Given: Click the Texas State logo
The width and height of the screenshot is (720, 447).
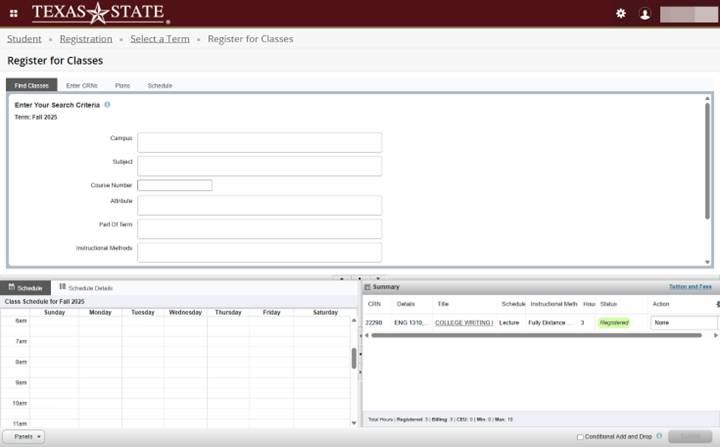Looking at the screenshot, I should (100, 13).
